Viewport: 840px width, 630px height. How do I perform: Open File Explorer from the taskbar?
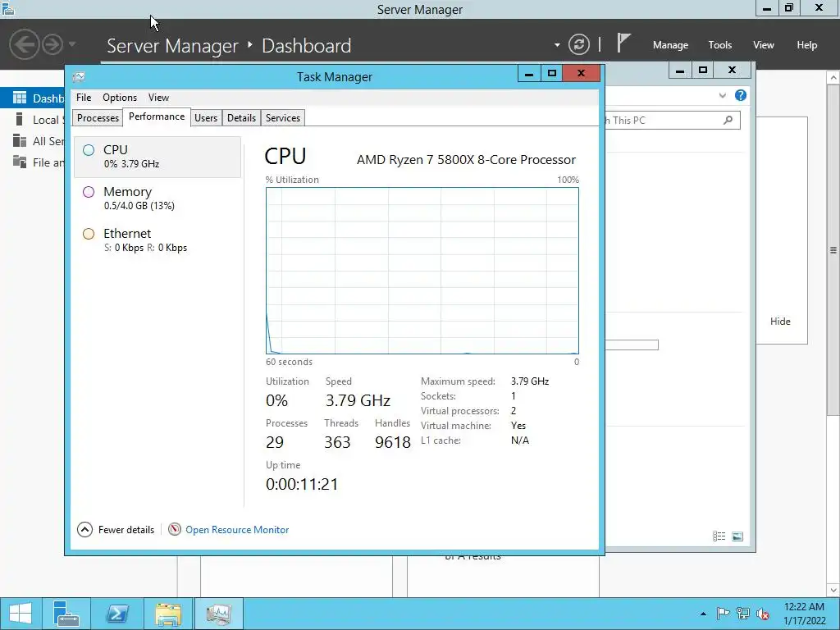(167, 614)
